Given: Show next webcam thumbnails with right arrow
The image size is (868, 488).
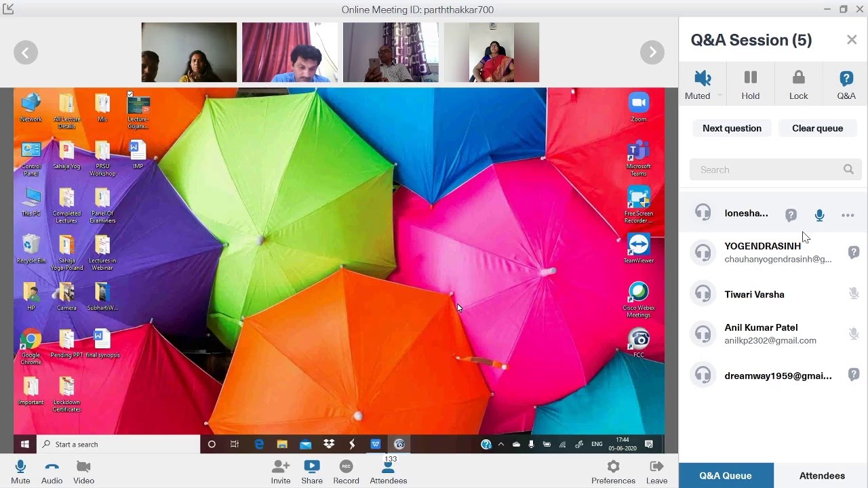Looking at the screenshot, I should [652, 52].
